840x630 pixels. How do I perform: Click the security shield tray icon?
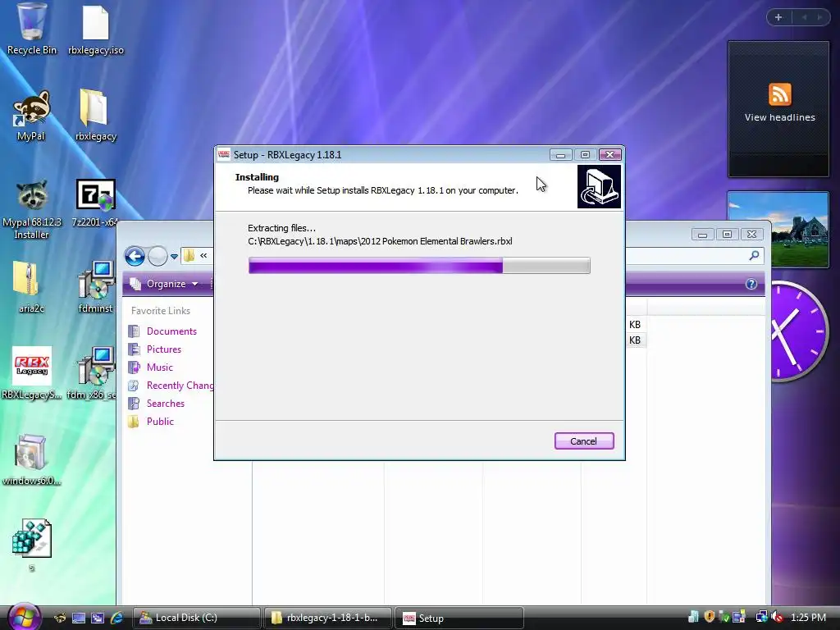click(x=710, y=617)
